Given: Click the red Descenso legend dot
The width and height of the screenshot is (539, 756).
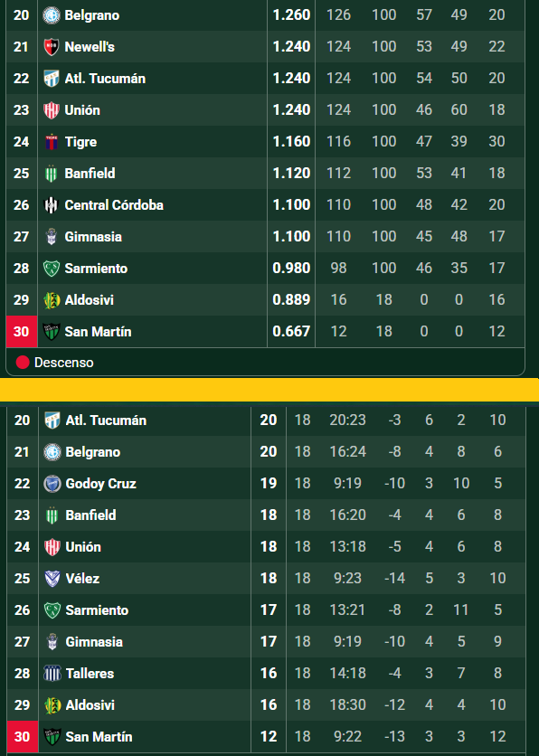Looking at the screenshot, I should click(23, 362).
